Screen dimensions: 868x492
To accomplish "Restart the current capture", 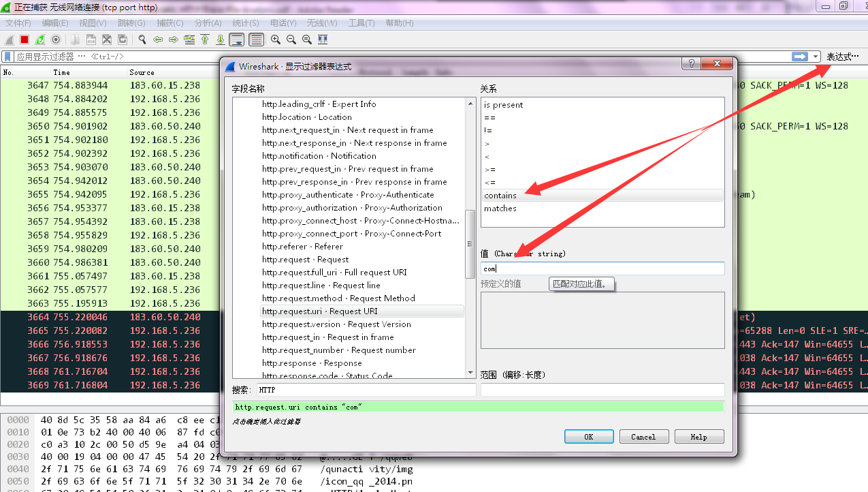I will click(40, 40).
